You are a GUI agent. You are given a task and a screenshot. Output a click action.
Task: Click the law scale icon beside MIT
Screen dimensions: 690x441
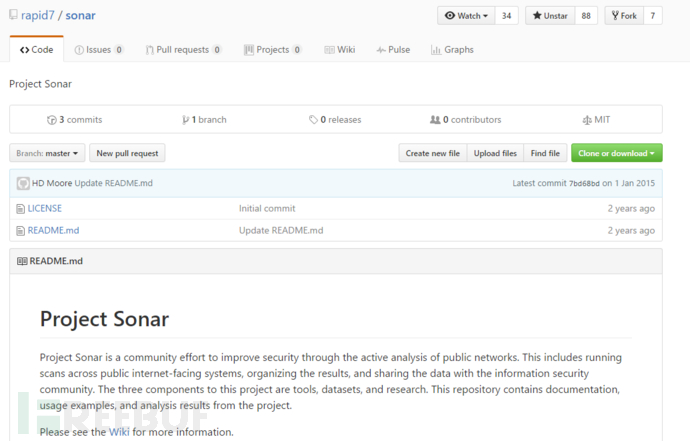tap(587, 120)
